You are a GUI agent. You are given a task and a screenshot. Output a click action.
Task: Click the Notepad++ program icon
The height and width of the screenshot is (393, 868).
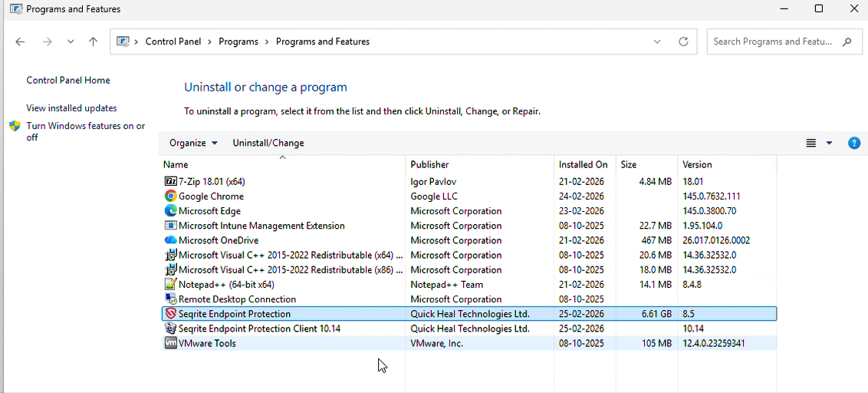(170, 284)
